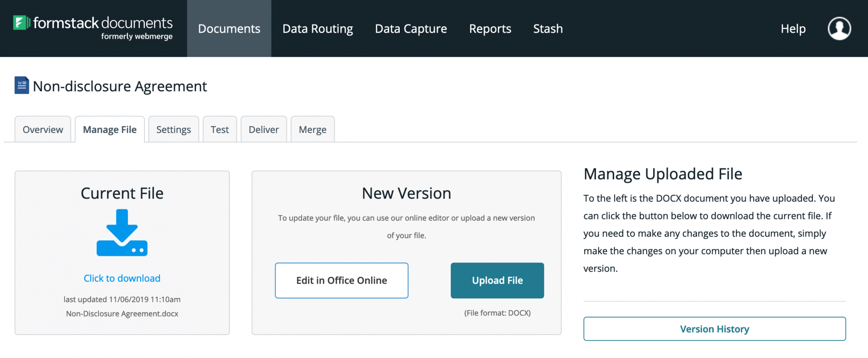Open the Documents navigation menu
This screenshot has width=868, height=358.
coord(229,29)
